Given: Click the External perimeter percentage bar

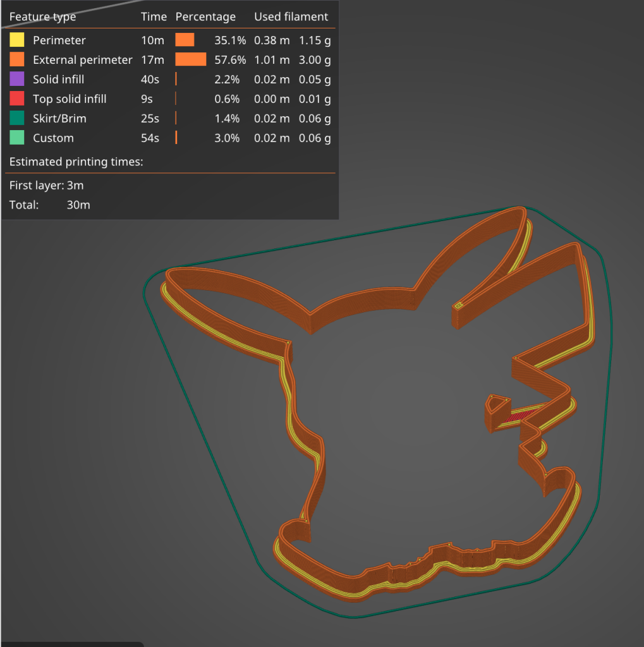Looking at the screenshot, I should point(191,59).
